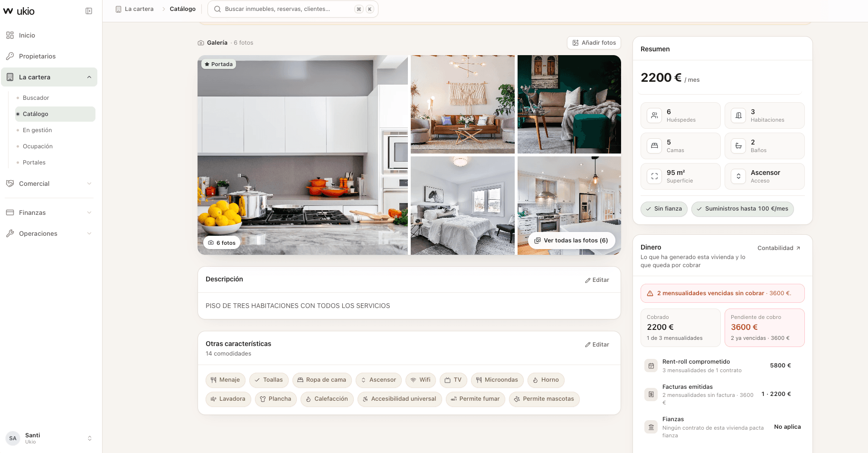
Task: Click the Camas bed icon
Action: [654, 146]
